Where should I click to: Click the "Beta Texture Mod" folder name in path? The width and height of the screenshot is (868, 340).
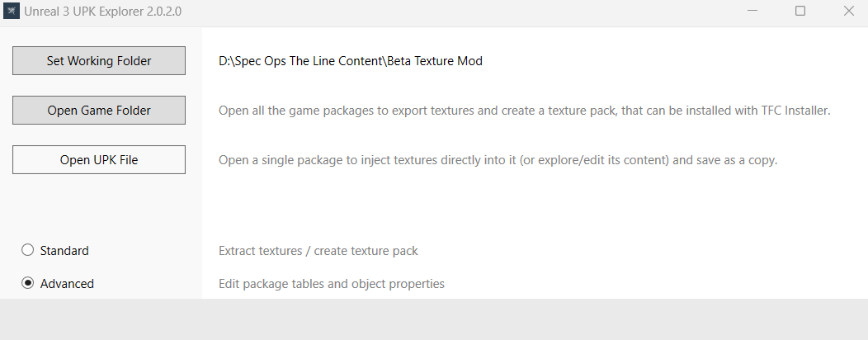tap(436, 61)
